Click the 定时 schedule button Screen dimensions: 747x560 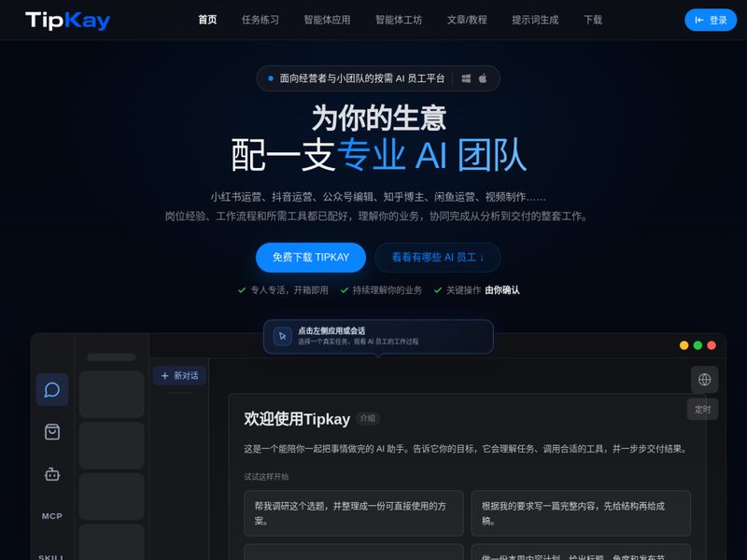click(703, 409)
